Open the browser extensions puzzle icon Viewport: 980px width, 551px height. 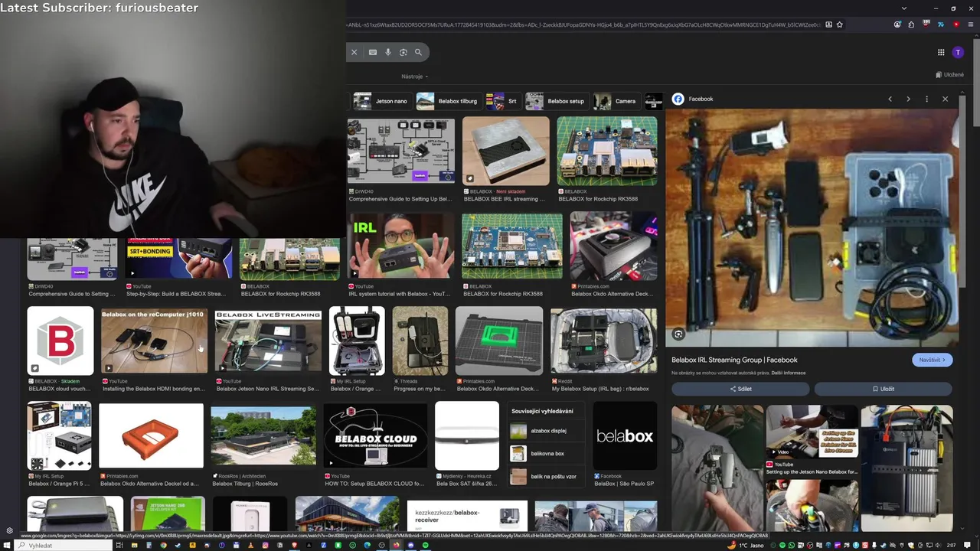click(x=911, y=24)
